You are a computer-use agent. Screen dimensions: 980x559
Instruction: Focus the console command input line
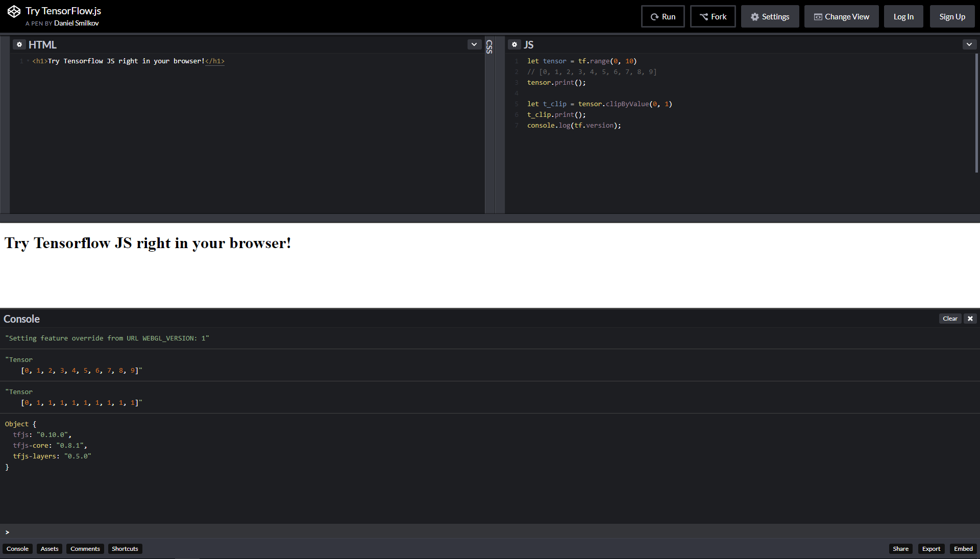(490, 532)
